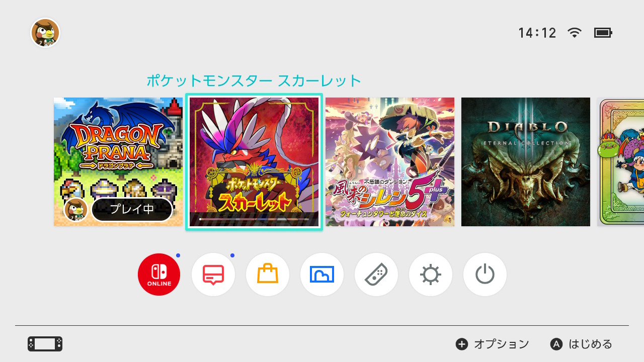Select the Shiren 5 plus game tile
644x362 pixels.
click(390, 162)
